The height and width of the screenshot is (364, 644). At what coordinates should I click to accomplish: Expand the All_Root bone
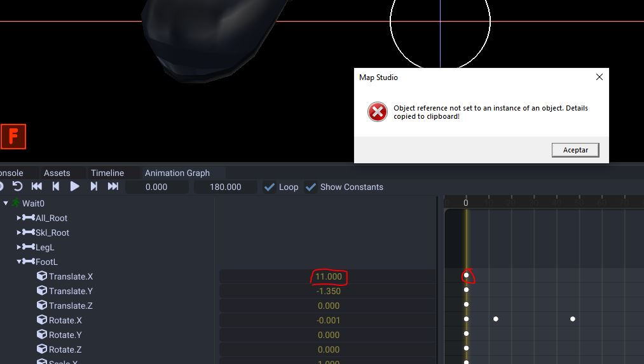[19, 218]
